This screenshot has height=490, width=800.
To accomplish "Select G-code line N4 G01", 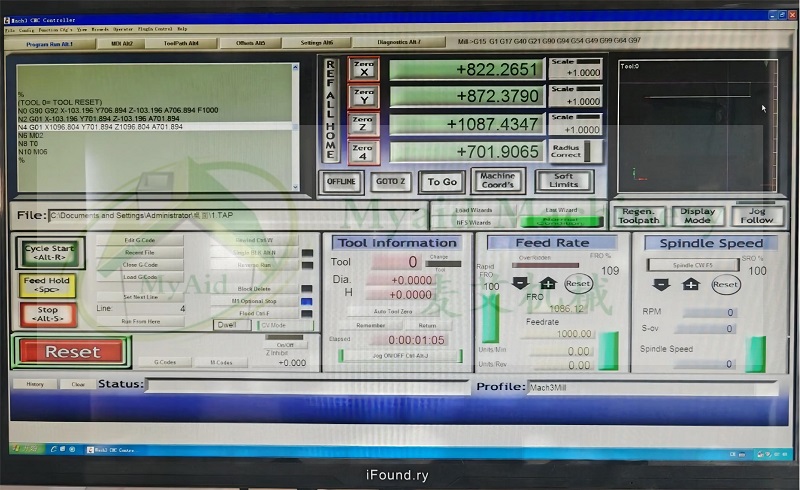I will click(x=155, y=127).
